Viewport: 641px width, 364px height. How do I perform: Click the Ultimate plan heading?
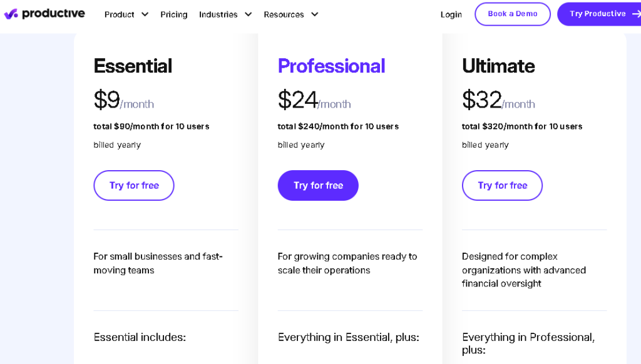pyautogui.click(x=498, y=66)
